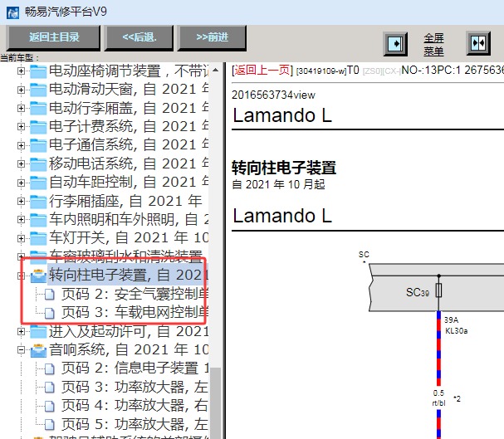The width and height of the screenshot is (504, 439).
Task: Click the 返回上一页 link
Action: coord(262,70)
